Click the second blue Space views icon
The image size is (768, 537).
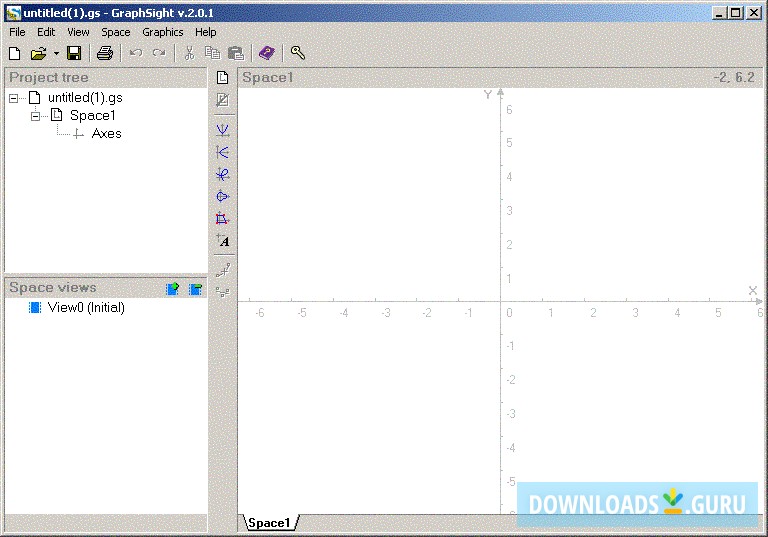click(195, 289)
